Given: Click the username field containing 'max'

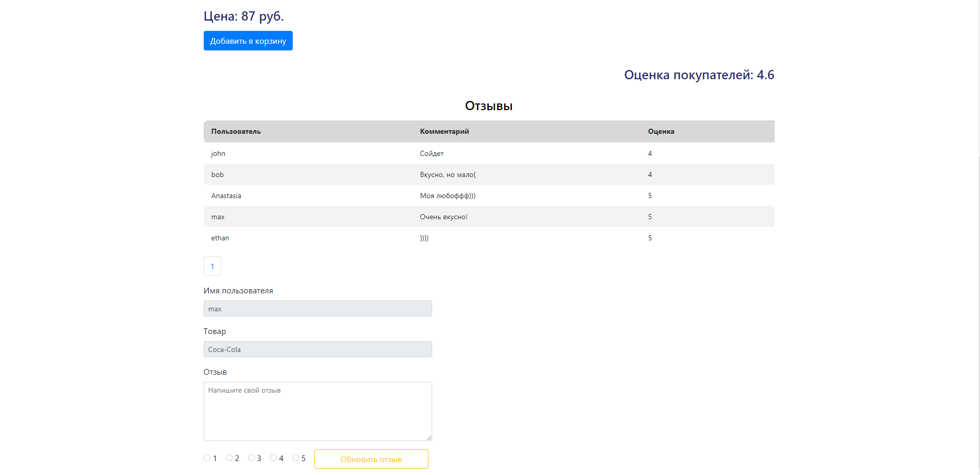Looking at the screenshot, I should click(x=318, y=309).
